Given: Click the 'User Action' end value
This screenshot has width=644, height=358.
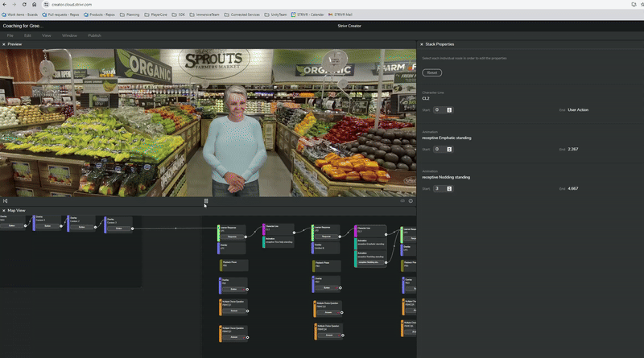Looking at the screenshot, I should pyautogui.click(x=578, y=110).
